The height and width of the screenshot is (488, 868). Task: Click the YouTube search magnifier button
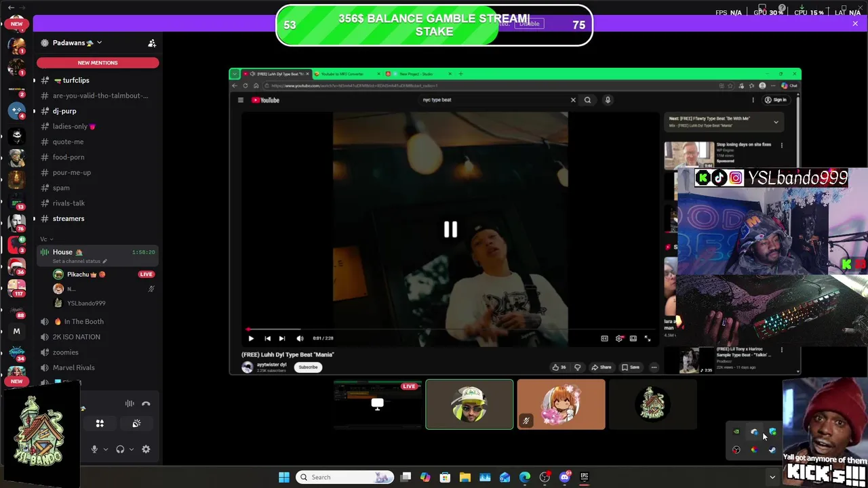pyautogui.click(x=587, y=100)
